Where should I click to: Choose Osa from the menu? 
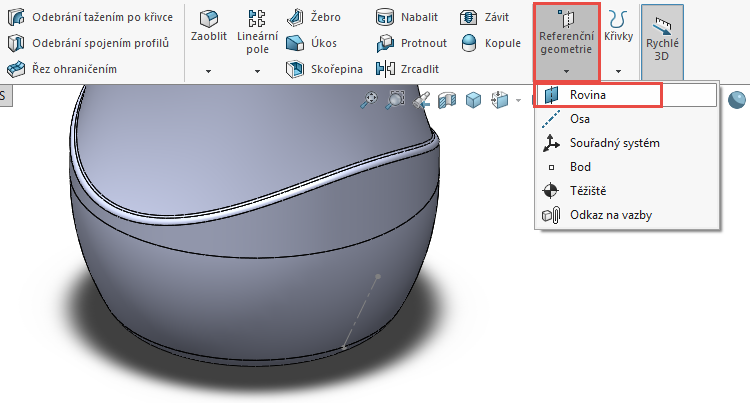pyautogui.click(x=626, y=119)
